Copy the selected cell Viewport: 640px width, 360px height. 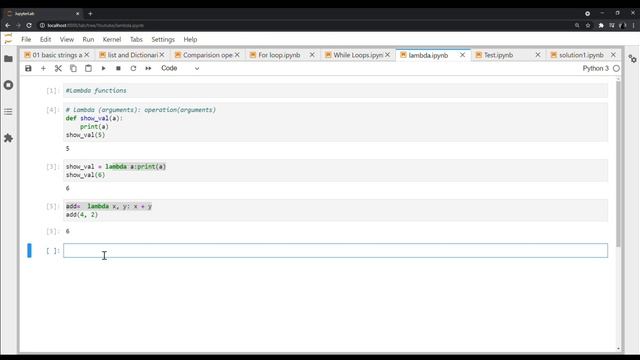pyautogui.click(x=73, y=68)
